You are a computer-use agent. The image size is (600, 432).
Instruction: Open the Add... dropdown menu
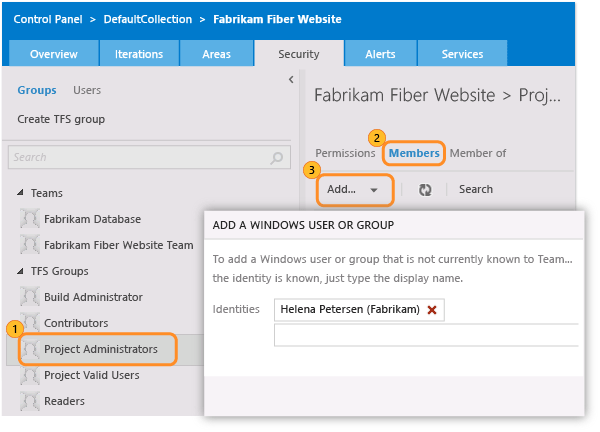point(355,190)
